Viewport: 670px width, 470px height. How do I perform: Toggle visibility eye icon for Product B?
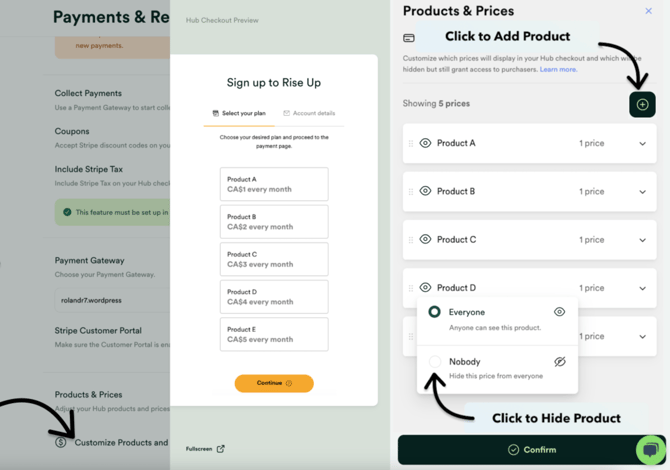(x=425, y=191)
